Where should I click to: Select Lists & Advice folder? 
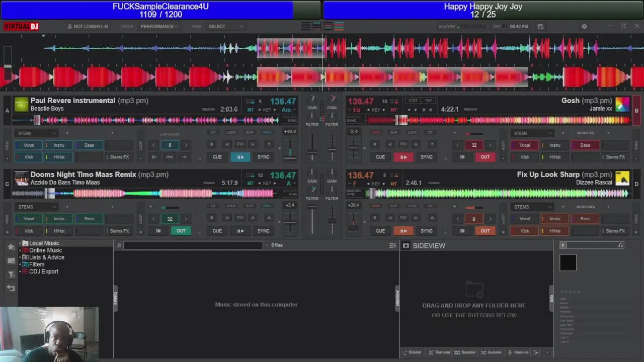(x=47, y=257)
